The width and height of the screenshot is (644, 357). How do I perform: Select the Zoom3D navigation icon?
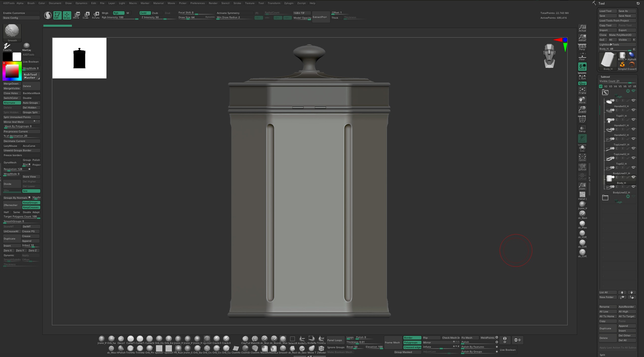point(582,109)
